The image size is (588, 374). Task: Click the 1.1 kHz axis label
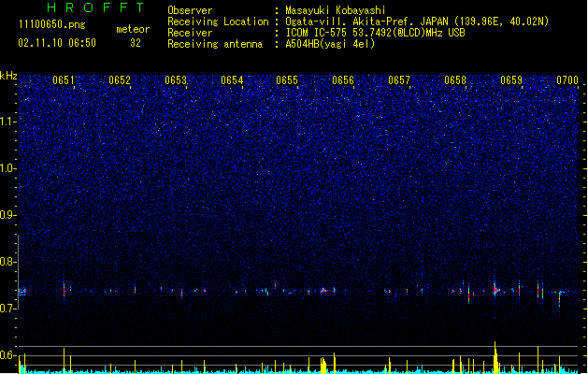point(8,122)
